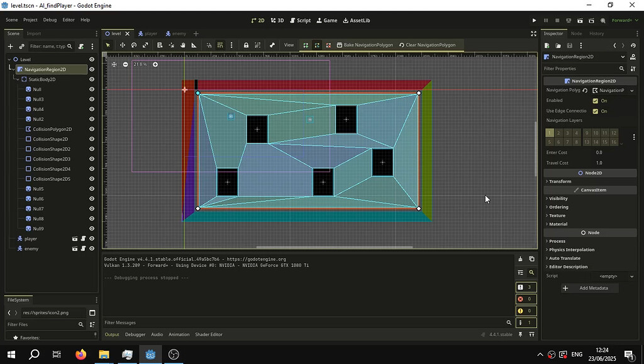Hide the Level node with eye icon

point(92,59)
